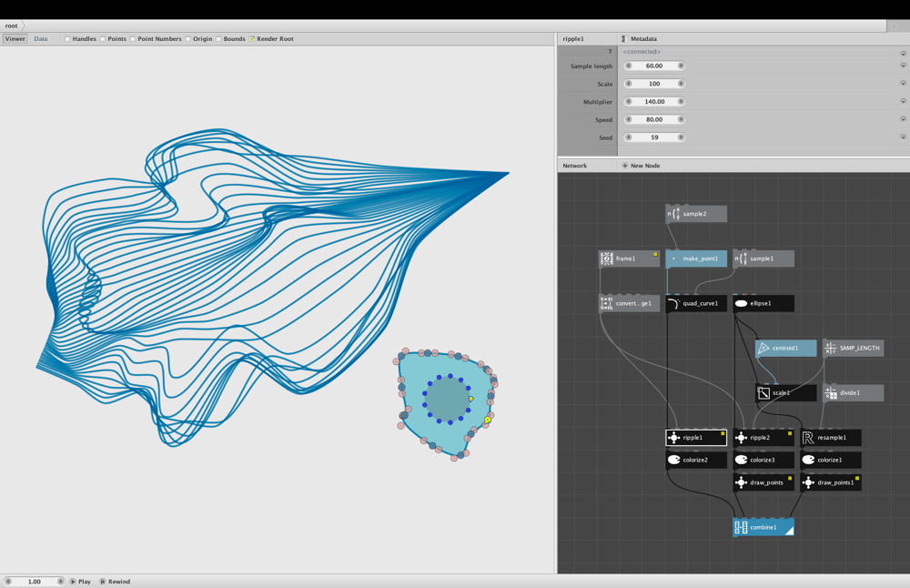This screenshot has height=588, width=910.
Task: Enable the Points checkbox
Action: pos(103,39)
